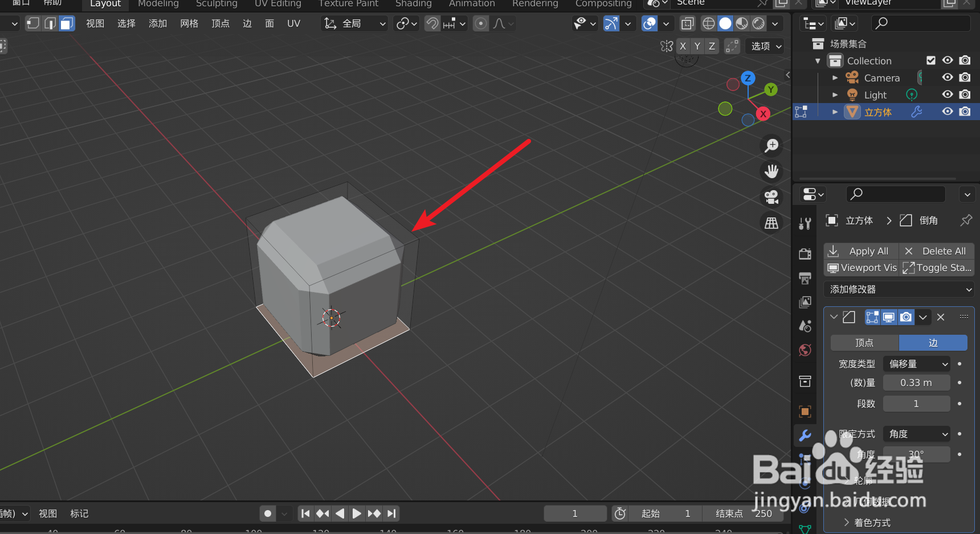Open the Collection properties archive-box tab
The width and height of the screenshot is (980, 534).
pyautogui.click(x=805, y=381)
